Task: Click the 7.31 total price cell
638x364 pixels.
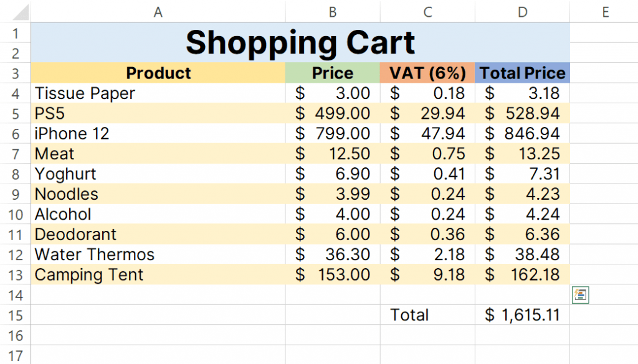Action: [x=523, y=174]
